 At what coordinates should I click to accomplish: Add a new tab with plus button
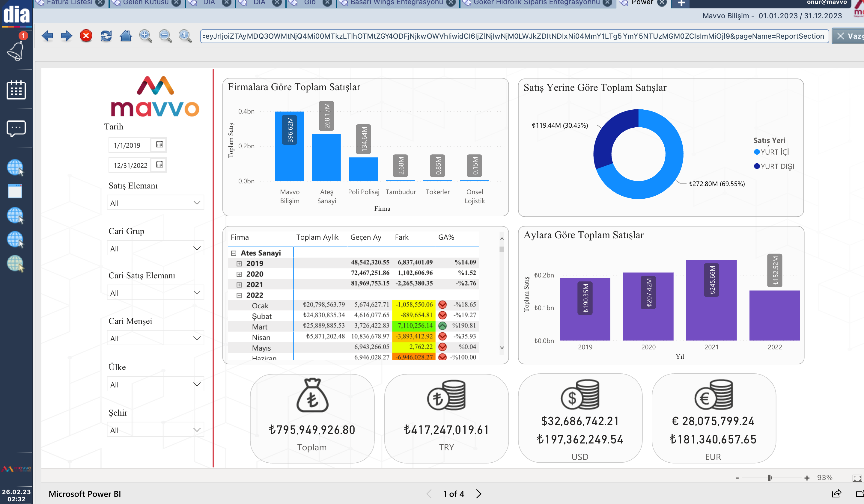pos(681,3)
